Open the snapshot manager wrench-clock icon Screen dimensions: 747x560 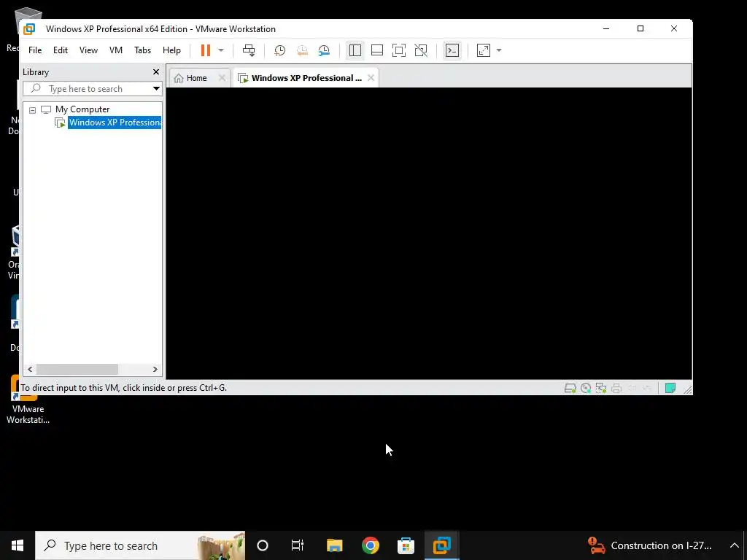tap(324, 50)
